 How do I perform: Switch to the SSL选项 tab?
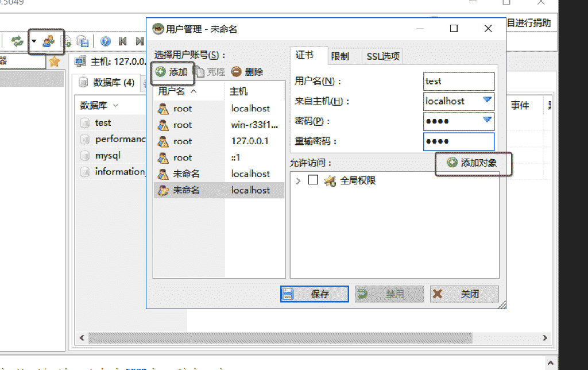(383, 56)
